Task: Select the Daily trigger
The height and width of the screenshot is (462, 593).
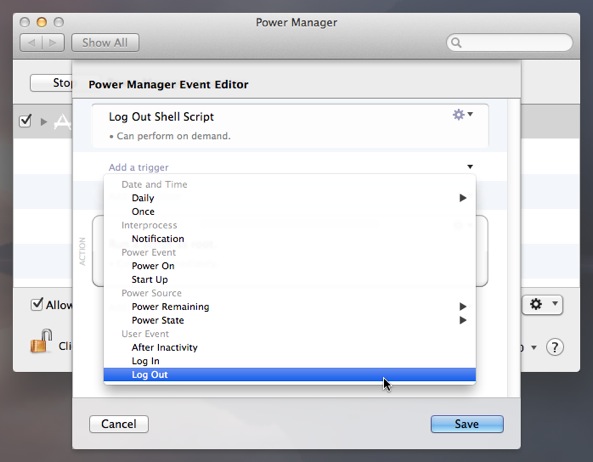Action: (290, 198)
